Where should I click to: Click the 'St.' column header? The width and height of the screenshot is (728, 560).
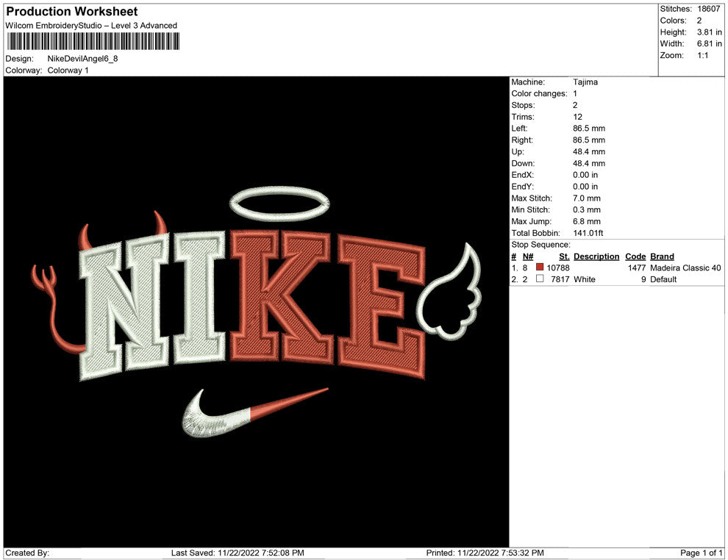[x=564, y=256]
